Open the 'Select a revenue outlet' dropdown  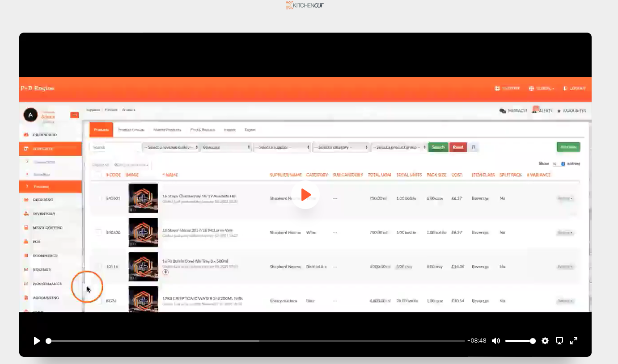click(171, 147)
